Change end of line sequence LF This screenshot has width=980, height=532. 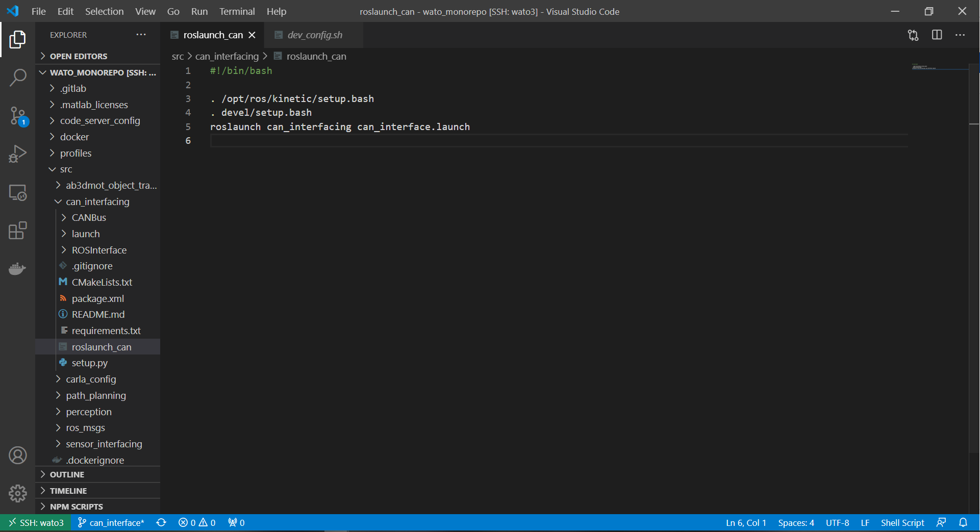[x=865, y=523]
